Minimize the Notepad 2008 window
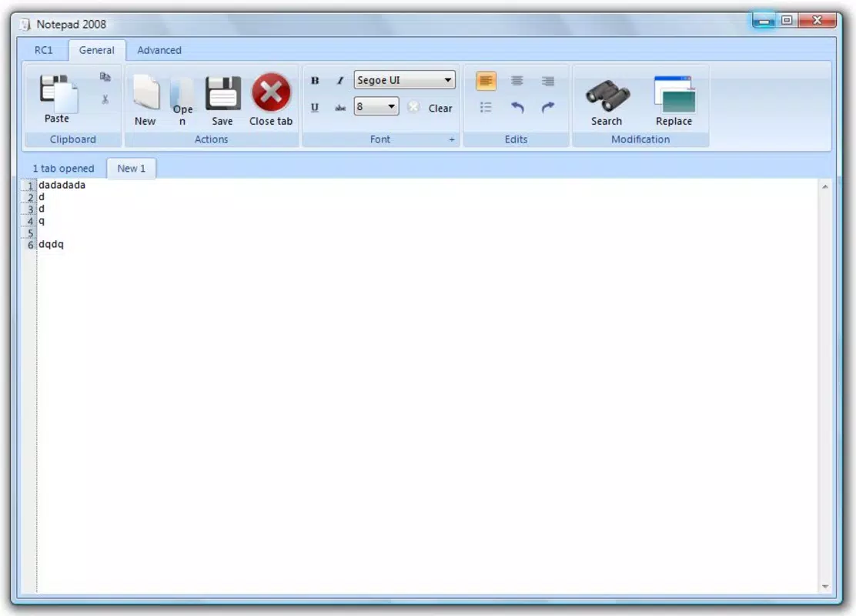 click(764, 21)
